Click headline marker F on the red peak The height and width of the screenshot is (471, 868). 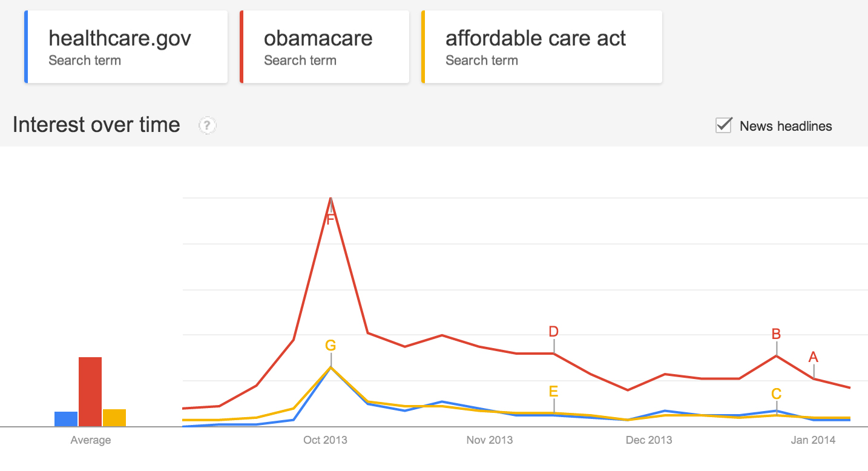click(330, 219)
